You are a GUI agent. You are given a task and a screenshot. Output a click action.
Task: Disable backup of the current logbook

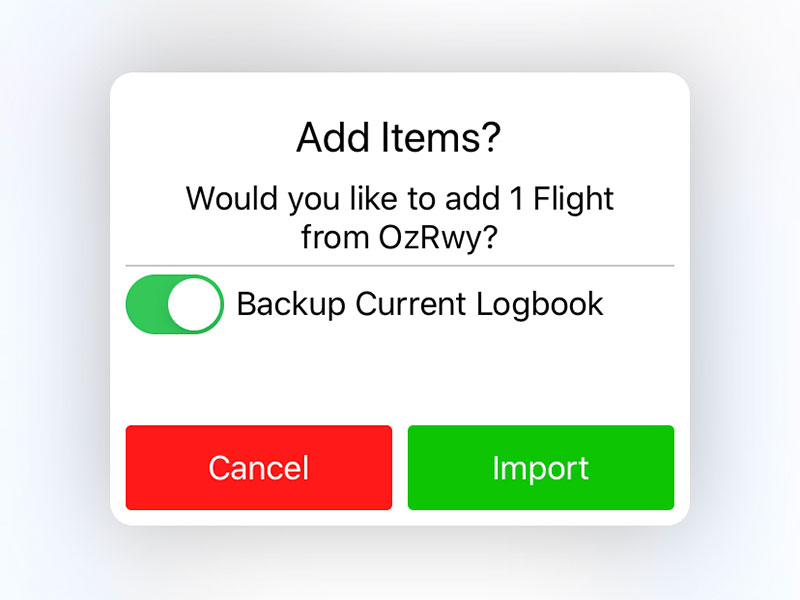pos(174,304)
